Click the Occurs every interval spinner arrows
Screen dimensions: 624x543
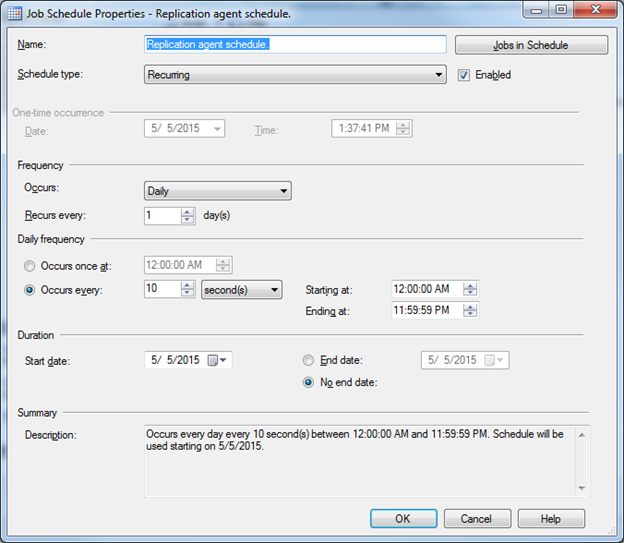(187, 289)
